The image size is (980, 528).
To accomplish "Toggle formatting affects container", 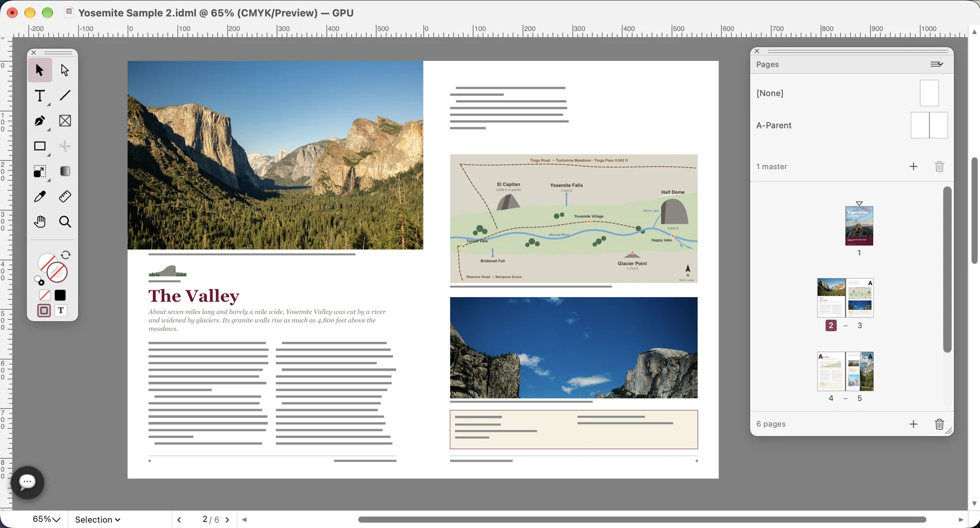I will 44,310.
